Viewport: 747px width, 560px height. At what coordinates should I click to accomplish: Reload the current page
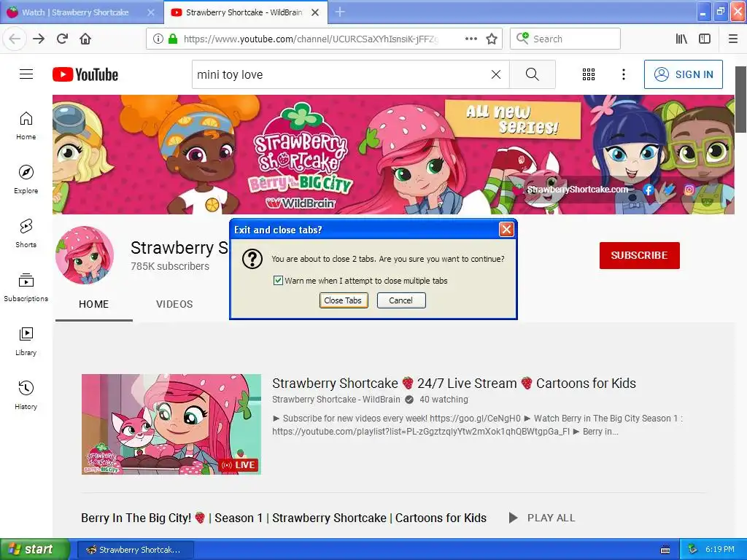(62, 39)
